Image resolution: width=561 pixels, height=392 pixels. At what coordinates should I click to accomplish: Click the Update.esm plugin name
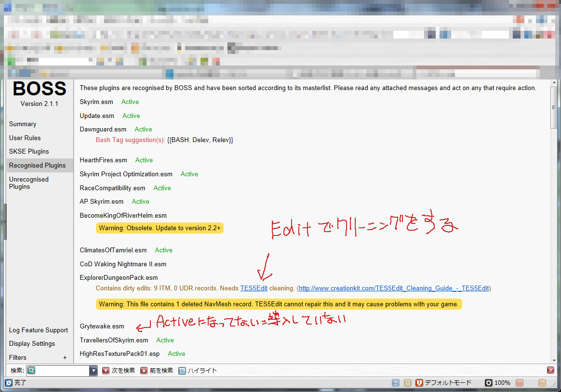pyautogui.click(x=97, y=116)
